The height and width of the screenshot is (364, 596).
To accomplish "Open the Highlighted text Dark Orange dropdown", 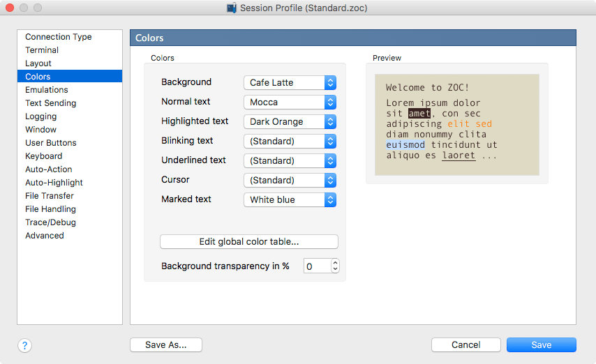I will [x=290, y=121].
